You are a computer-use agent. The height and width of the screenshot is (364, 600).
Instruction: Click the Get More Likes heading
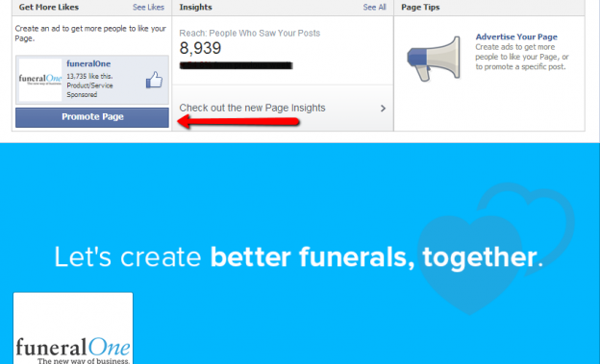[x=49, y=8]
